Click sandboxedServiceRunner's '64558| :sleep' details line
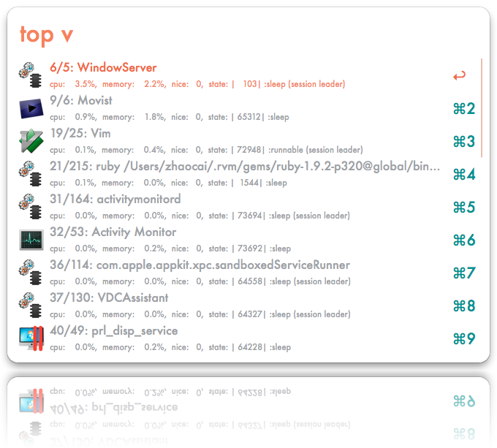 pos(200,281)
